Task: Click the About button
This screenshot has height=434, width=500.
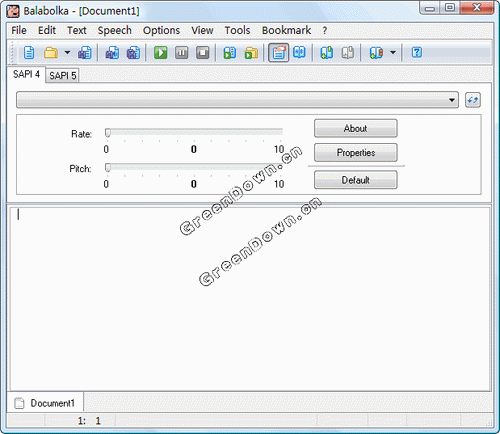Action: (356, 128)
